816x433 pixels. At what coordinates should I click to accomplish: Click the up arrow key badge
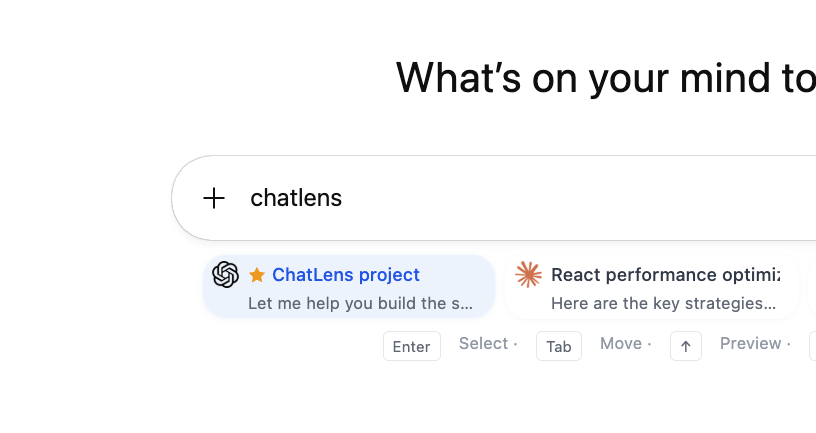[x=685, y=346]
